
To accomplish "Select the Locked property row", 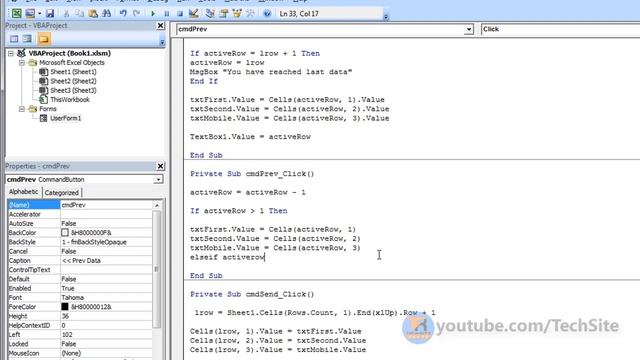I will [80, 344].
